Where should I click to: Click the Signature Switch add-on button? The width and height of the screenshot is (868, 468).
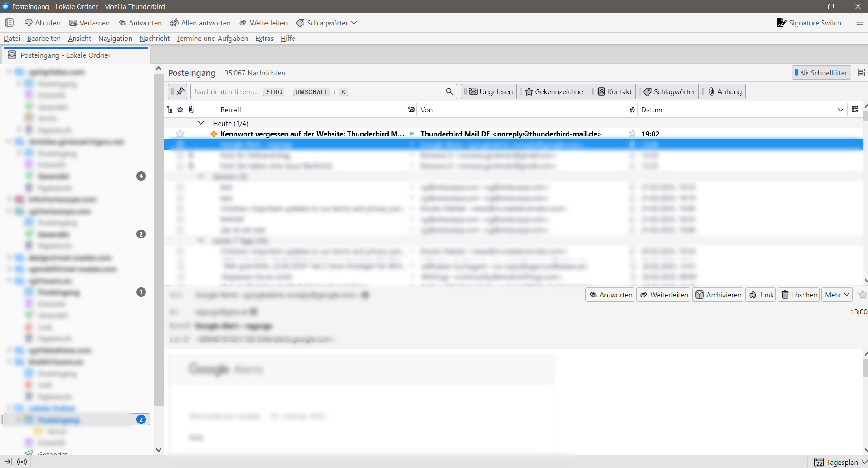(x=809, y=23)
